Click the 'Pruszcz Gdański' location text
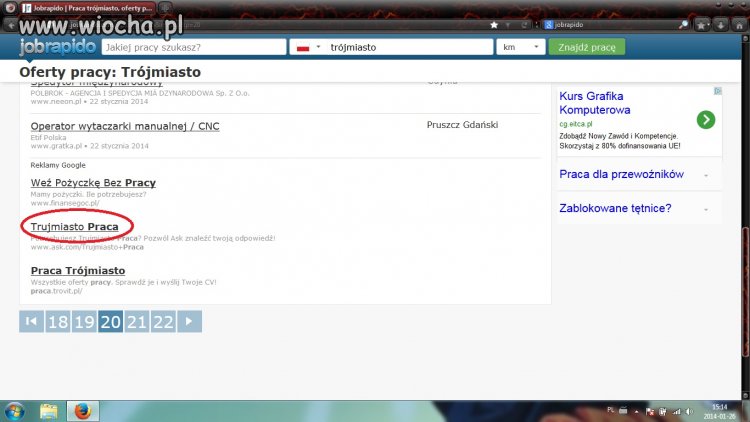 pyautogui.click(x=462, y=124)
